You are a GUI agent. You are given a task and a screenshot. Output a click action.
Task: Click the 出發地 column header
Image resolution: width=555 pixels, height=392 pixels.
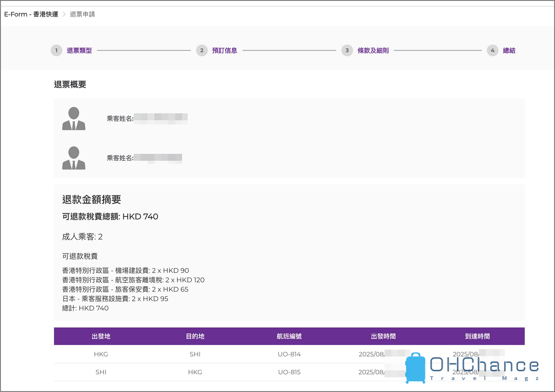click(x=101, y=336)
